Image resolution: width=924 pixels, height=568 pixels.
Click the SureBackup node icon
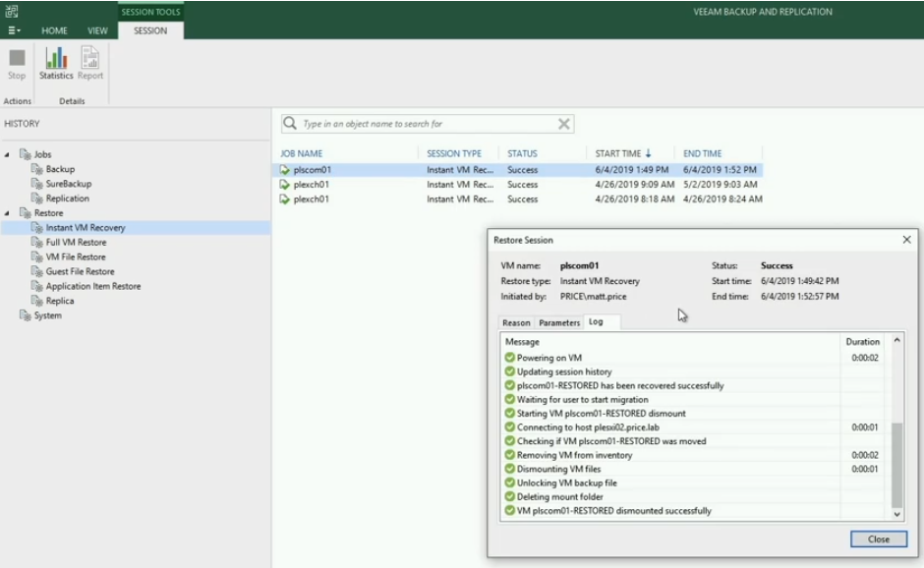(37, 184)
